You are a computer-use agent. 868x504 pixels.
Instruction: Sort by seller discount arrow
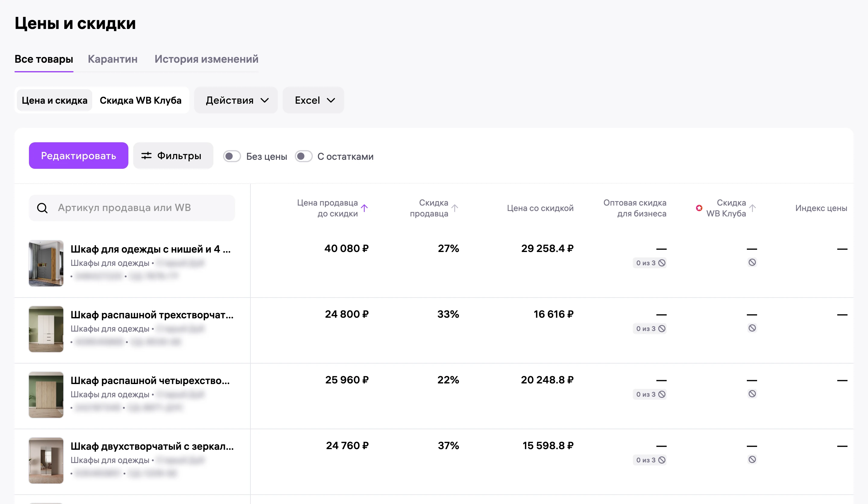(455, 208)
